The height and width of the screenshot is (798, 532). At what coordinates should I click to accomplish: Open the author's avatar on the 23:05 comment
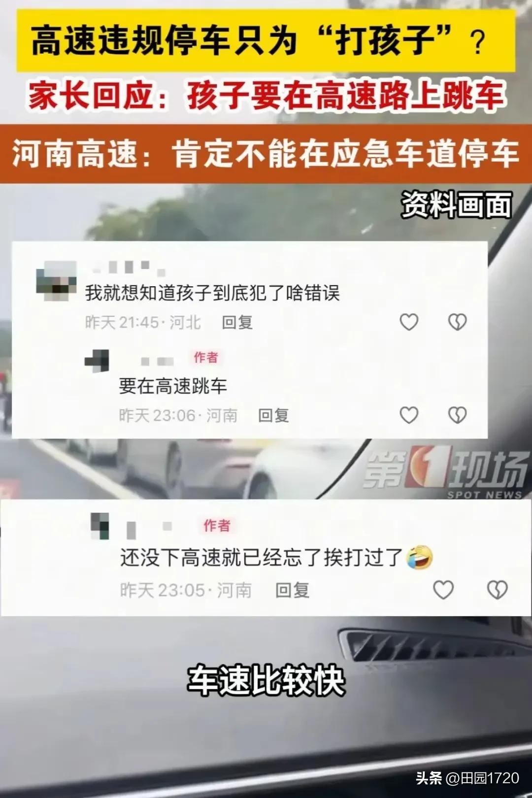[x=100, y=526]
